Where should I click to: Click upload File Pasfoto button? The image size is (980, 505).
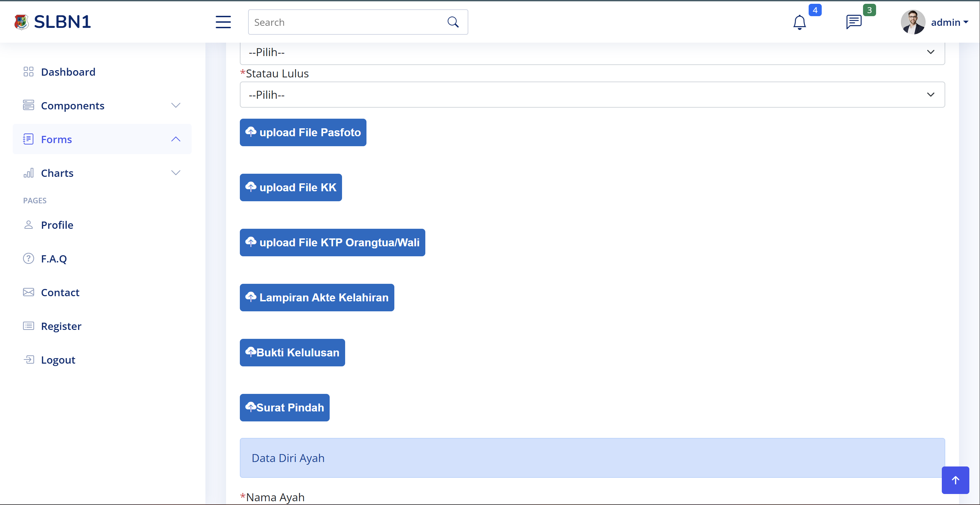click(303, 132)
